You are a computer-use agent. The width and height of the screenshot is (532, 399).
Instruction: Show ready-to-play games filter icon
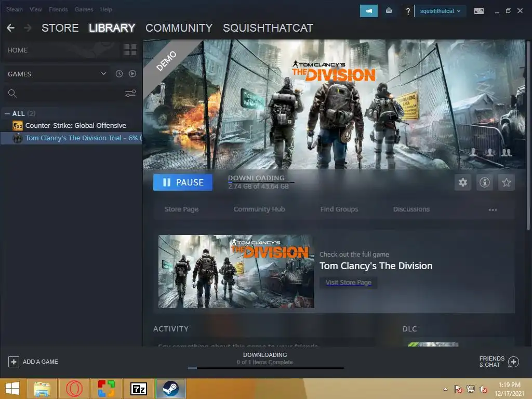(x=132, y=74)
